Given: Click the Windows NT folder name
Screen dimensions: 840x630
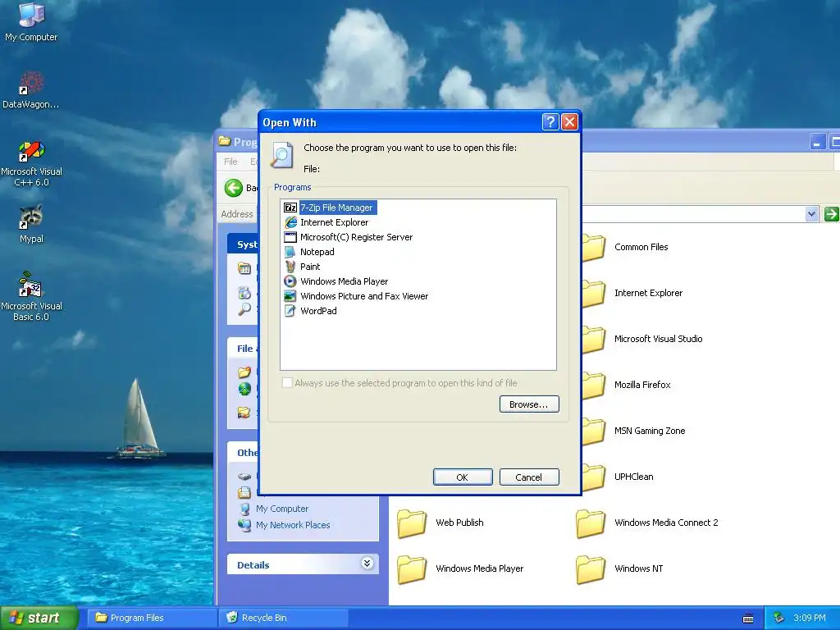Looking at the screenshot, I should point(638,568).
